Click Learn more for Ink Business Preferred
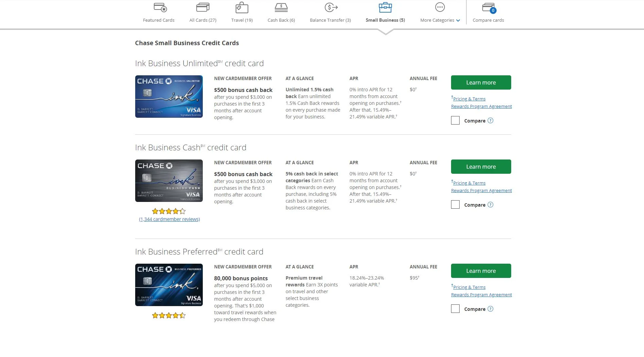 (x=481, y=271)
